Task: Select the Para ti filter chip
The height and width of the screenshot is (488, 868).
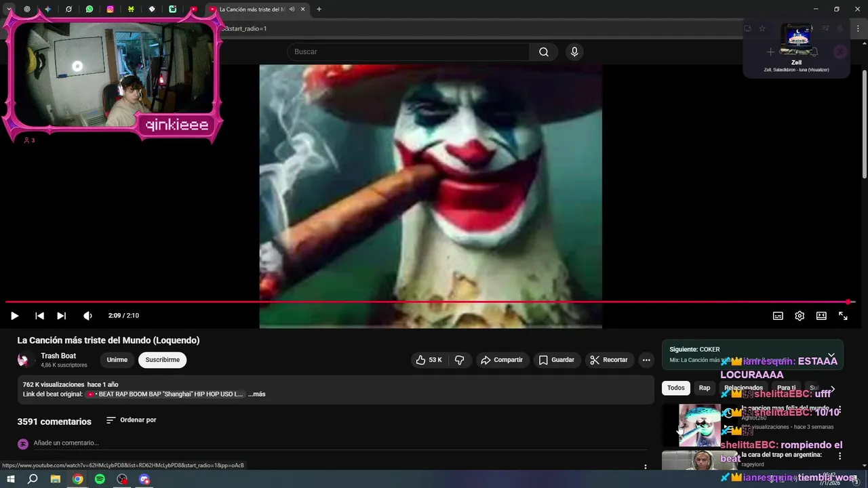Action: 787,388
